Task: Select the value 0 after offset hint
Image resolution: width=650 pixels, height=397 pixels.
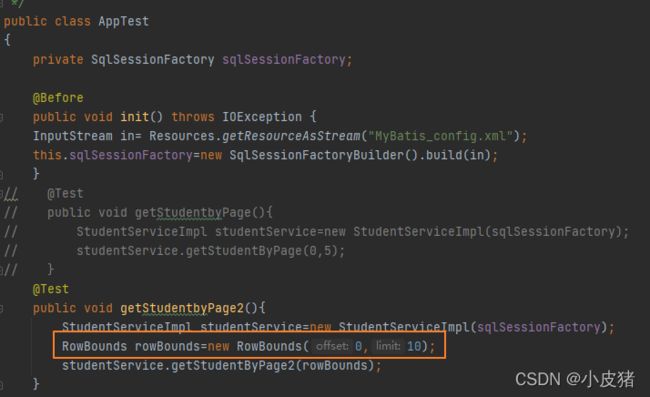Action: [358, 346]
